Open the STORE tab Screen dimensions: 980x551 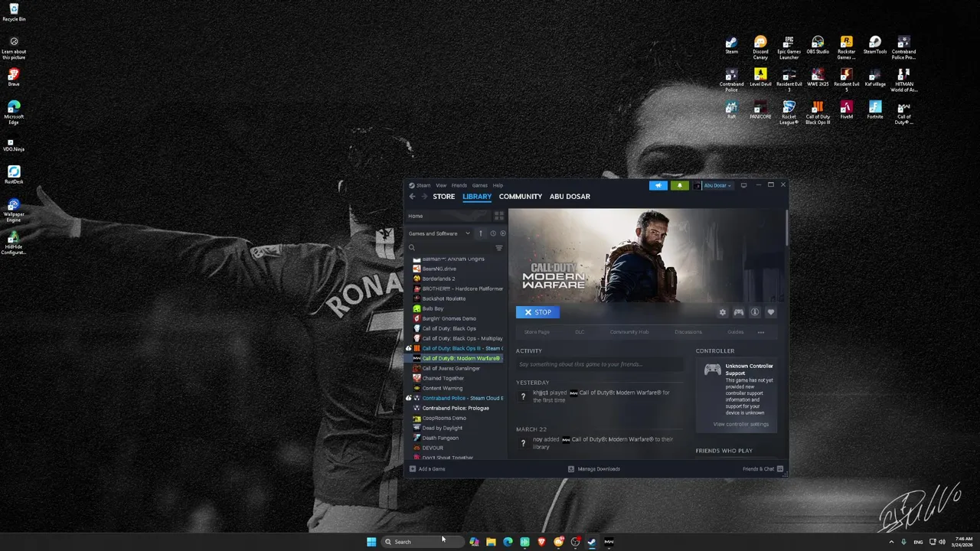click(x=443, y=197)
